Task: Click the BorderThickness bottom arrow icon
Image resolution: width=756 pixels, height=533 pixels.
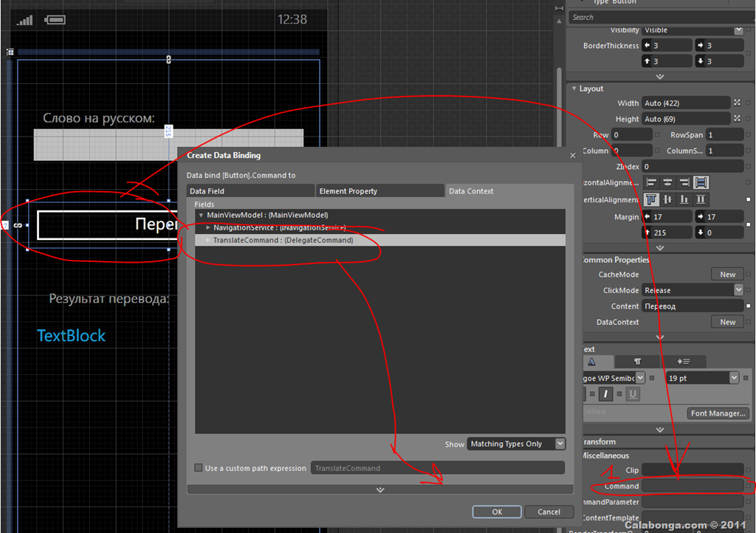Action: pyautogui.click(x=701, y=61)
